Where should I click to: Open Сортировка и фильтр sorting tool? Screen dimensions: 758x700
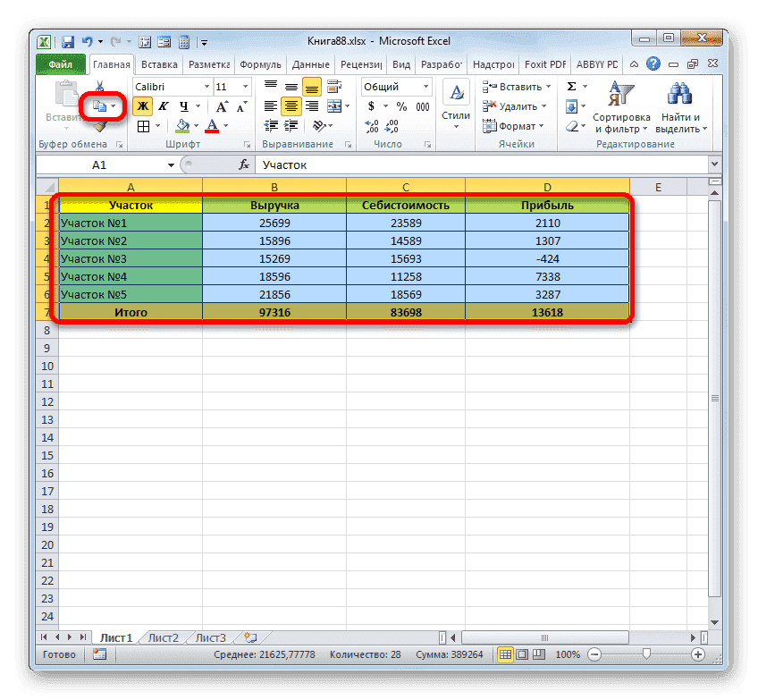click(x=621, y=109)
